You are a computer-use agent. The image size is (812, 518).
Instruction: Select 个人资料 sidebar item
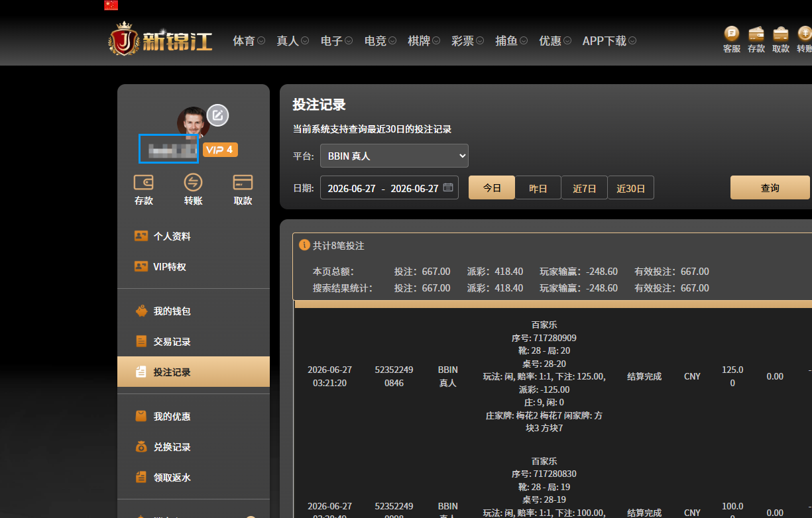click(x=194, y=236)
